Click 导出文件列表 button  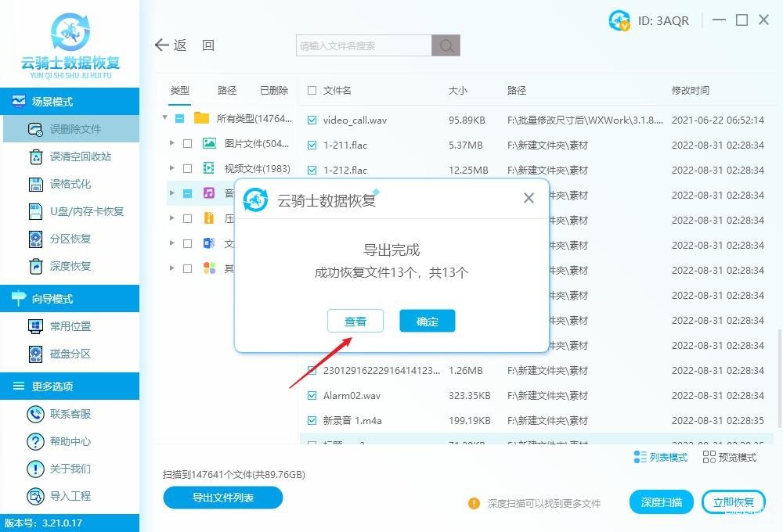pos(222,498)
